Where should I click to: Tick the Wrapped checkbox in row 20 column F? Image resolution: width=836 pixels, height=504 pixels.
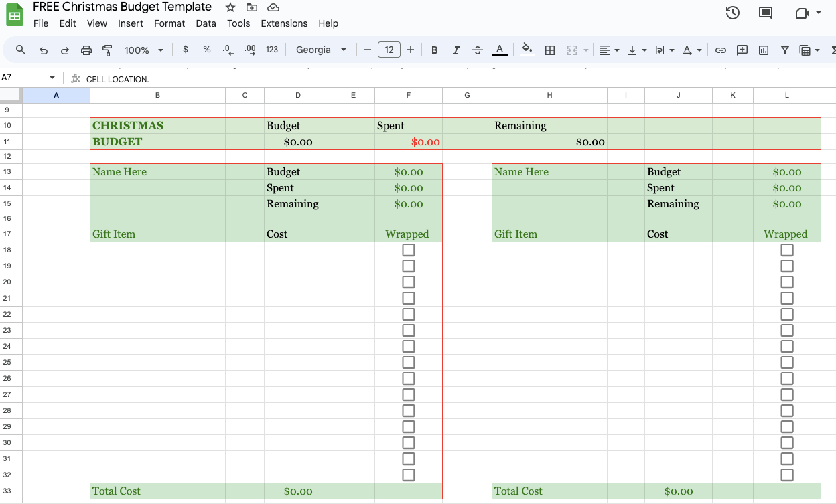point(409,282)
